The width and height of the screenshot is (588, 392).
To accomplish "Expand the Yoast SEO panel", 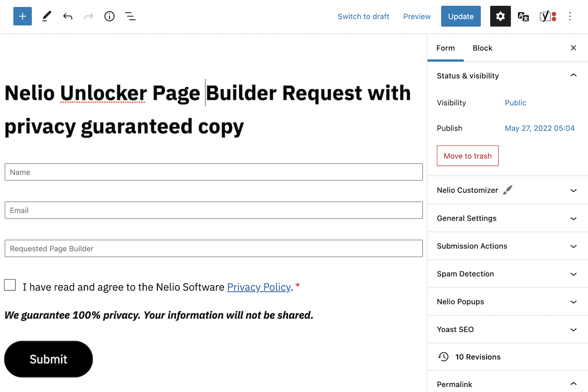I will tap(508, 329).
